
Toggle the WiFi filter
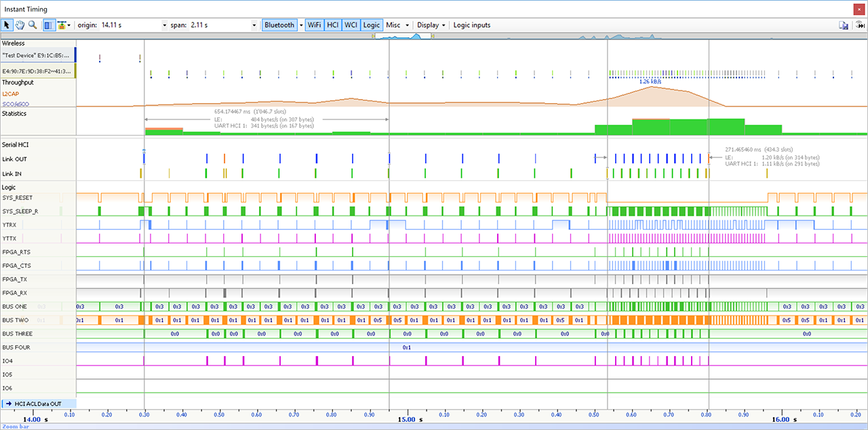pyautogui.click(x=314, y=25)
